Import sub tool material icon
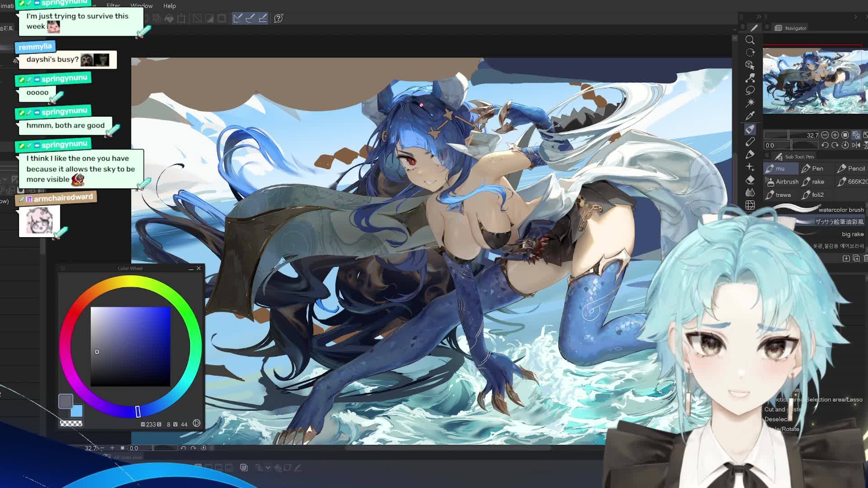Viewport: 868px width, 488px height. (x=846, y=258)
